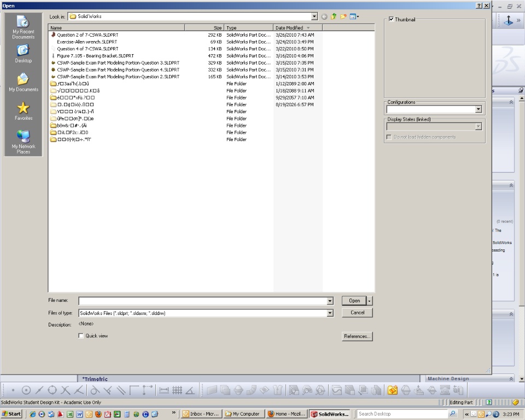
Task: Collapse the Machine Design panel chevron
Action: 511,379
